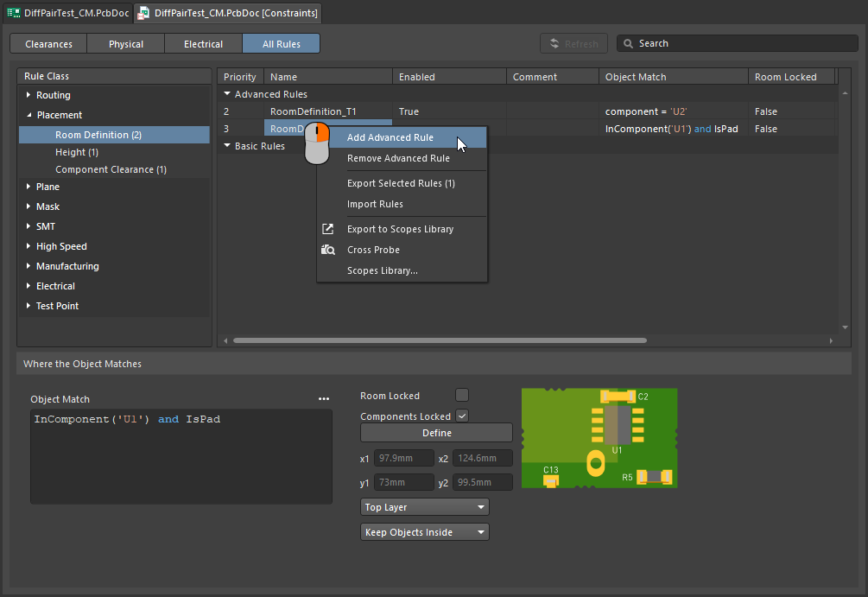Screen dimensions: 868x597
Task: Uncheck the Components Locked checkbox
Action: 462,416
